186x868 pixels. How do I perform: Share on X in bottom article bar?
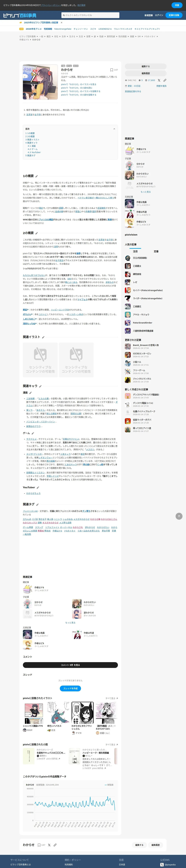point(49,845)
